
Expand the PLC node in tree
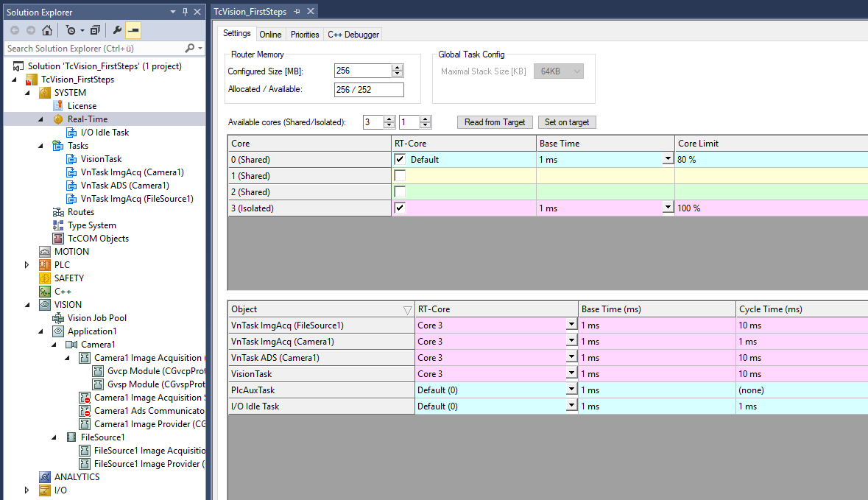[27, 264]
